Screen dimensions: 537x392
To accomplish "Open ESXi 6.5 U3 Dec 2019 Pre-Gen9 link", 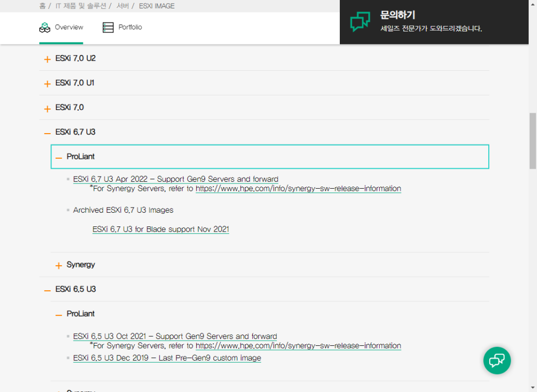I will pos(167,358).
